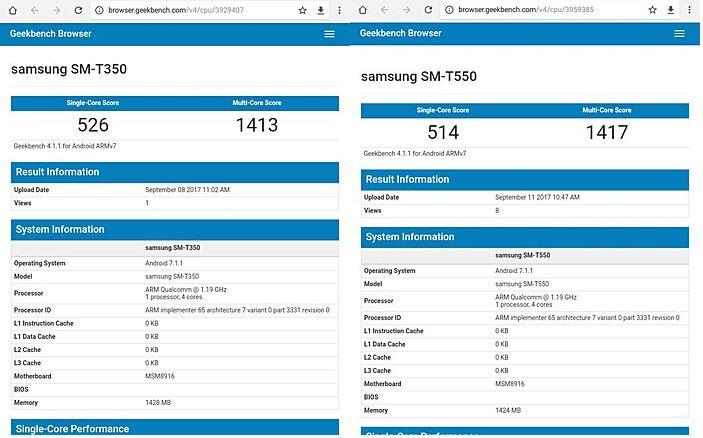Viewport: 703px width, 438px height.
Task: Select the samsung SM-T350 page heading
Action: click(x=69, y=69)
